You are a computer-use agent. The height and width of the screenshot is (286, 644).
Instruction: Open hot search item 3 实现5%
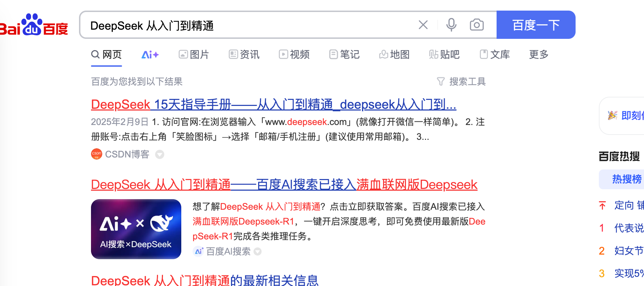click(622, 273)
